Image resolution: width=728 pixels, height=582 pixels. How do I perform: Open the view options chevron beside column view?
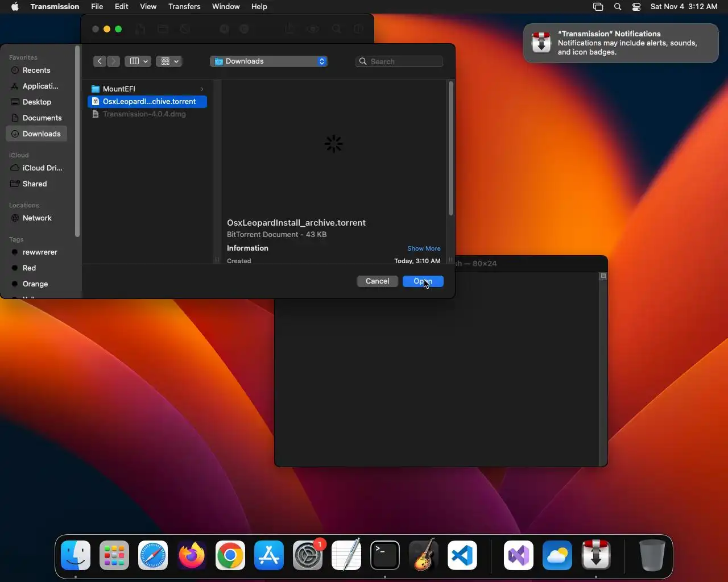click(146, 61)
